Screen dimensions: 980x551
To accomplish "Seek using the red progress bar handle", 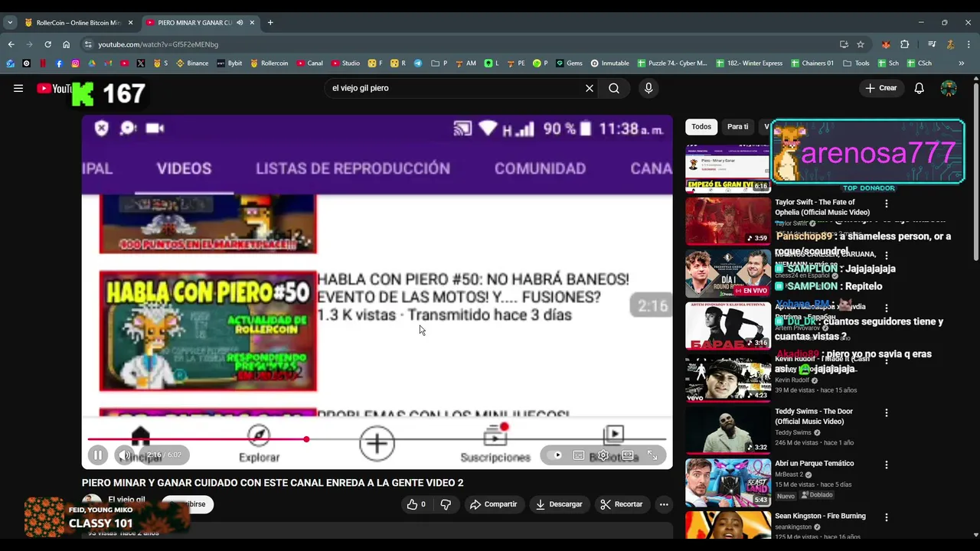I will tap(306, 439).
